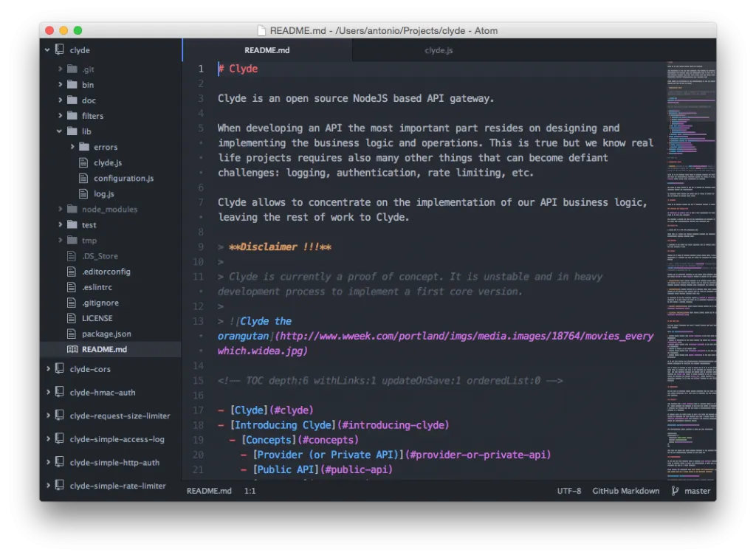Click the doc folder icon
756x558 pixels.
click(x=72, y=100)
